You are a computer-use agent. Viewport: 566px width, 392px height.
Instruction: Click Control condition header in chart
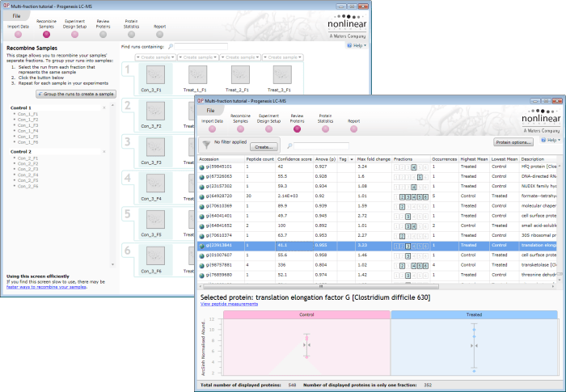tap(306, 314)
